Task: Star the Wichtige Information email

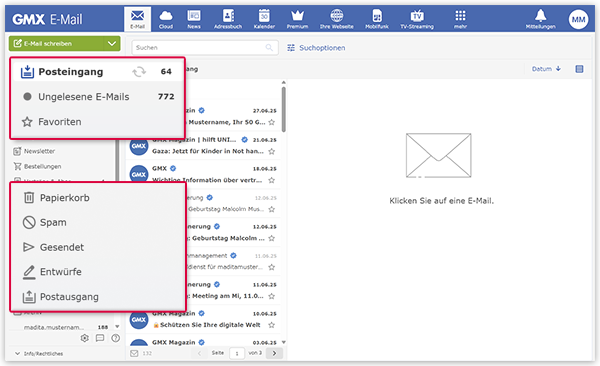Action: click(x=272, y=180)
